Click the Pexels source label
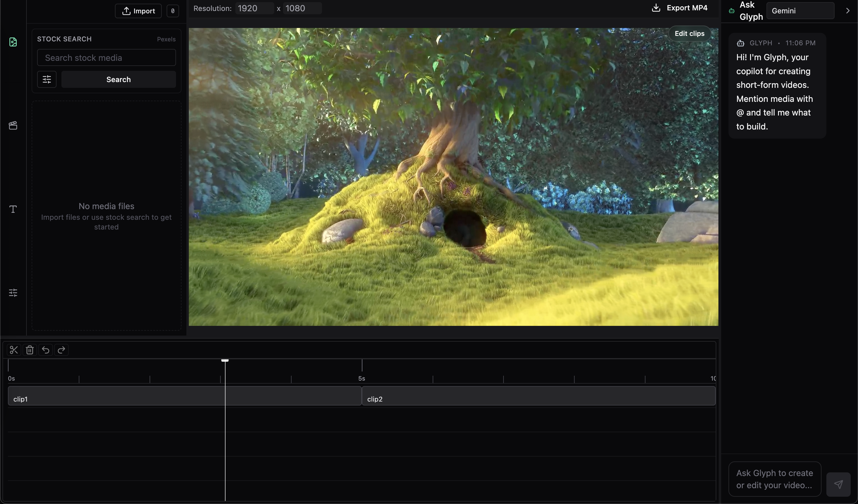 tap(166, 39)
